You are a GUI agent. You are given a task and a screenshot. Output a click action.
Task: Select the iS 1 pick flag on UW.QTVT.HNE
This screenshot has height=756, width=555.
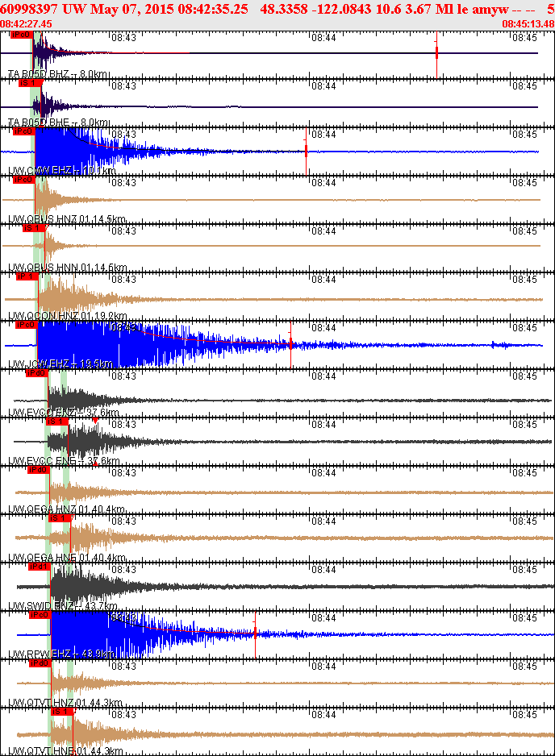coord(62,711)
